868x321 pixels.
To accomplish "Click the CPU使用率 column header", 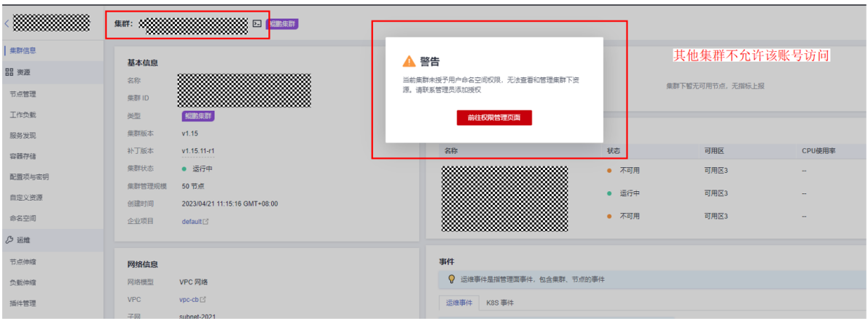I will [x=818, y=151].
